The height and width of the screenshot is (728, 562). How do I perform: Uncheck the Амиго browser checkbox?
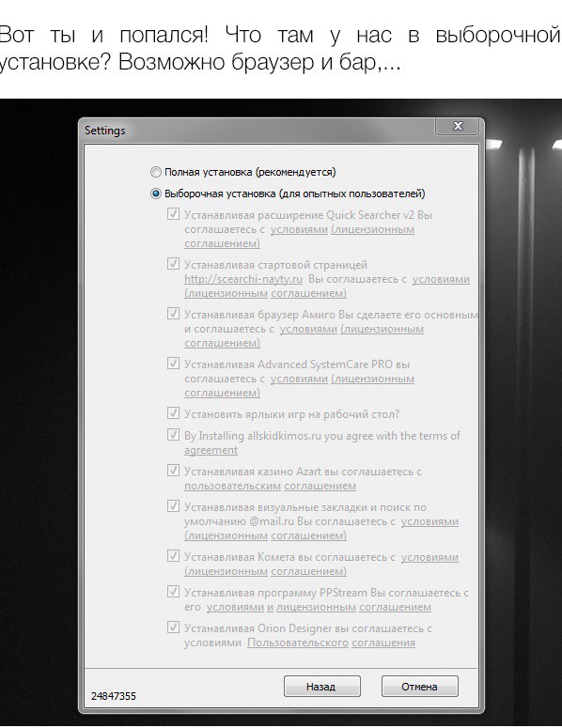(173, 314)
